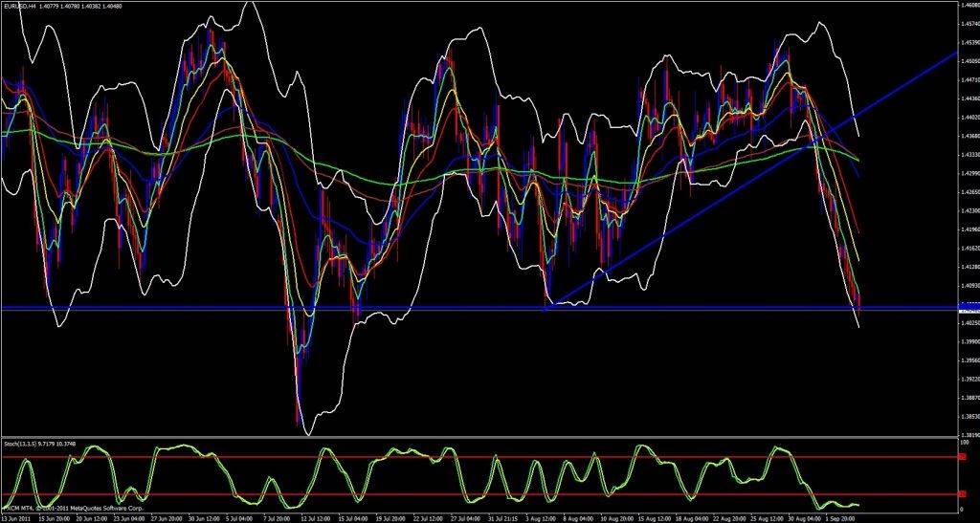The image size is (980, 523).
Task: Click the Stoch(13,3,5) indicator label
Action: (21, 442)
